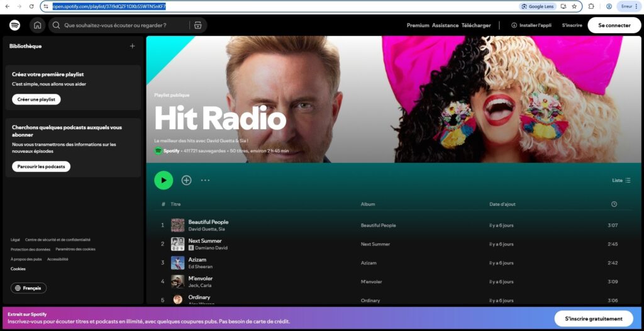The width and height of the screenshot is (644, 331).
Task: Click S'inscrire gratuitement button
Action: pos(594,318)
